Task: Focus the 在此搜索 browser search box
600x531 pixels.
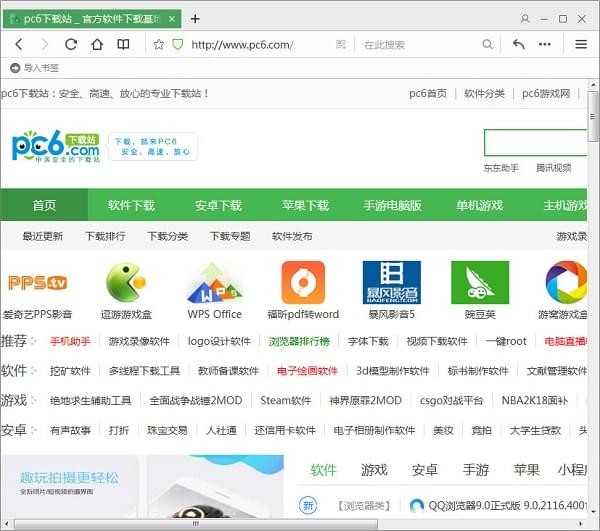Action: click(419, 45)
